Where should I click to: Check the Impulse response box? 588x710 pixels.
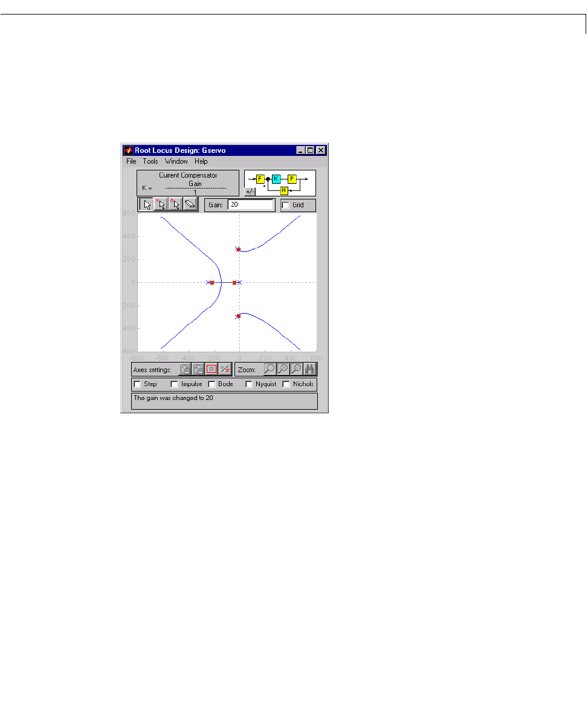(175, 384)
